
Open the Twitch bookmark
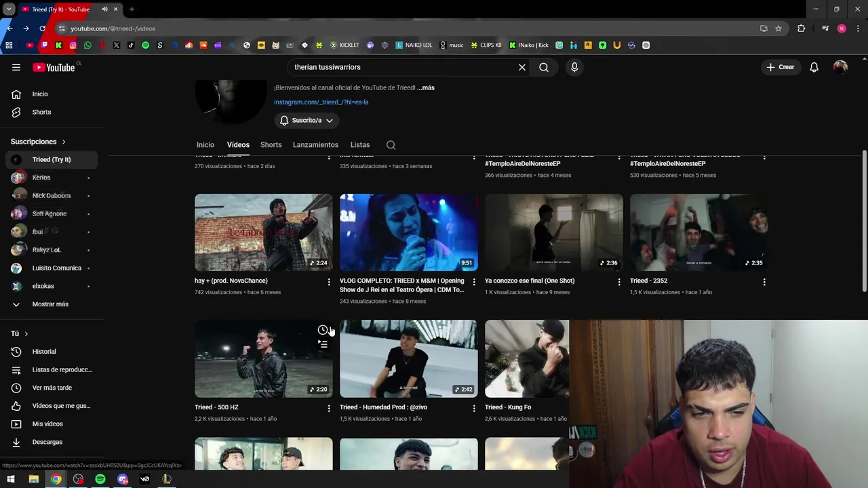[x=44, y=45]
